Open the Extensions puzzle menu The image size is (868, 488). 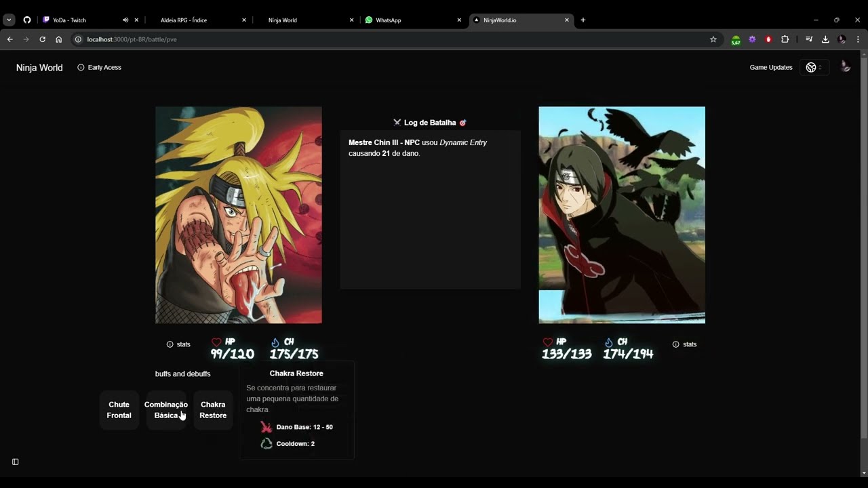(785, 39)
